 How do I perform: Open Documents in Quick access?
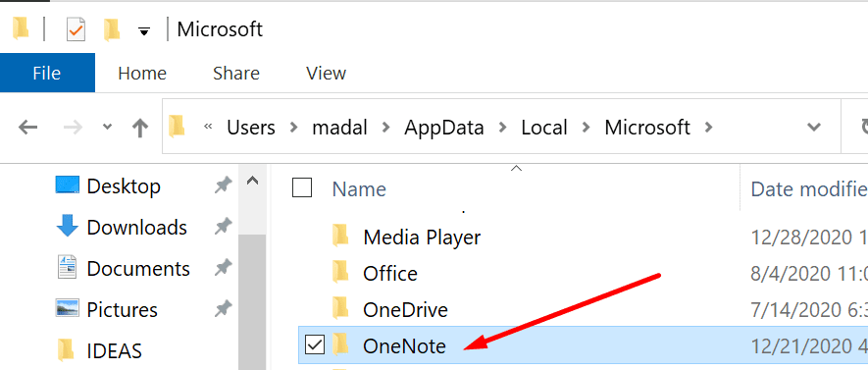click(138, 269)
